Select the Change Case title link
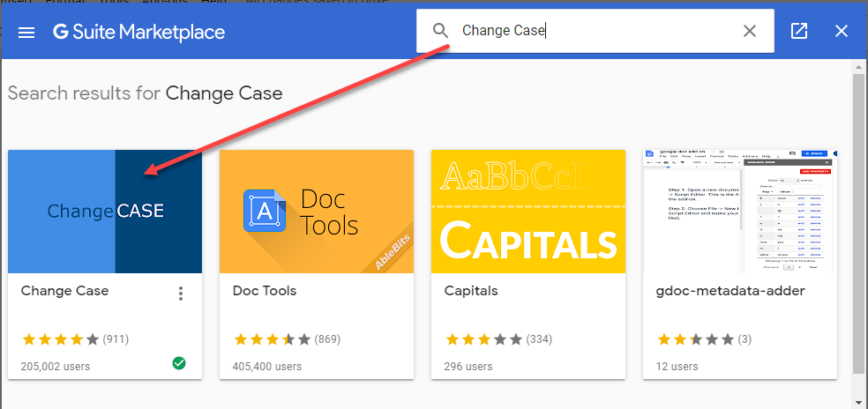This screenshot has height=409, width=868. 64,291
